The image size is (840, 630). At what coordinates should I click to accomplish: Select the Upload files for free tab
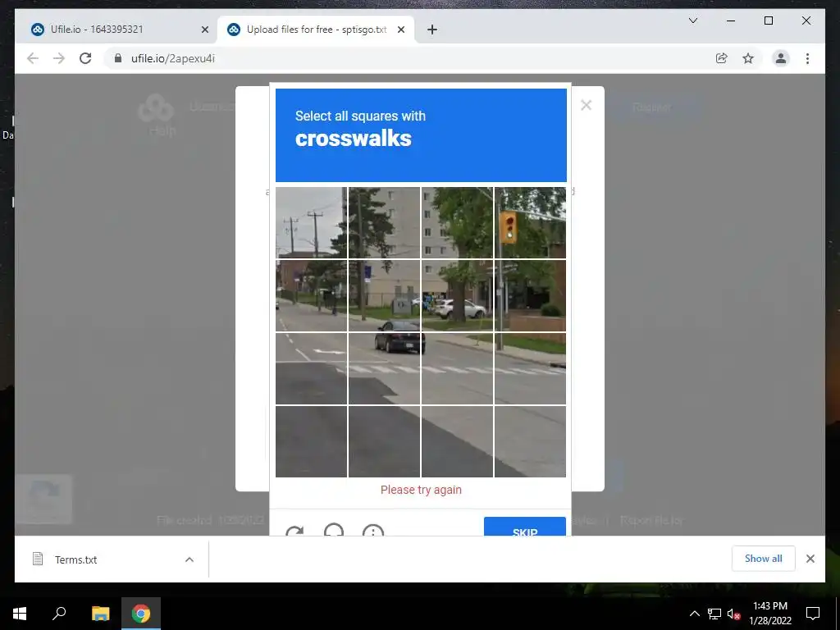pos(316,30)
